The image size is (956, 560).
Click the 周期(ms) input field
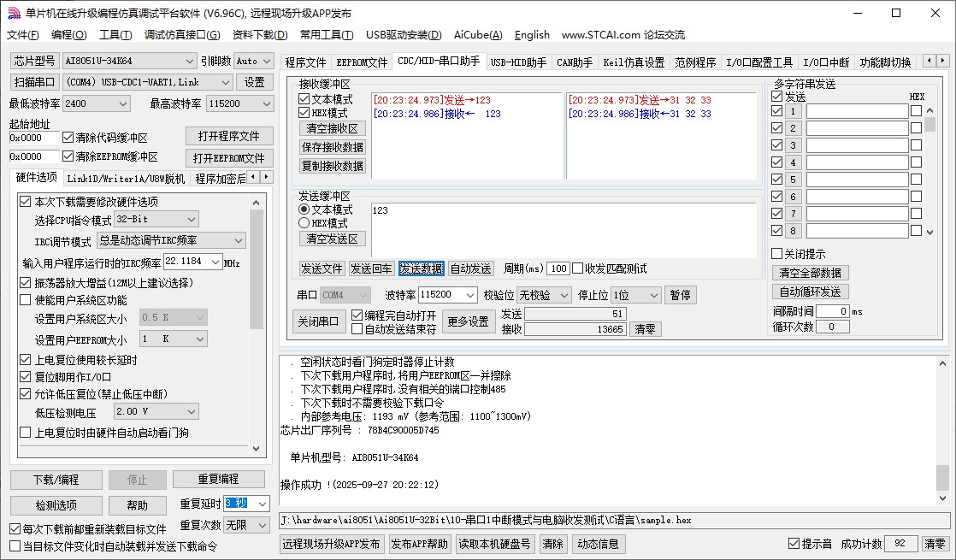(x=558, y=268)
